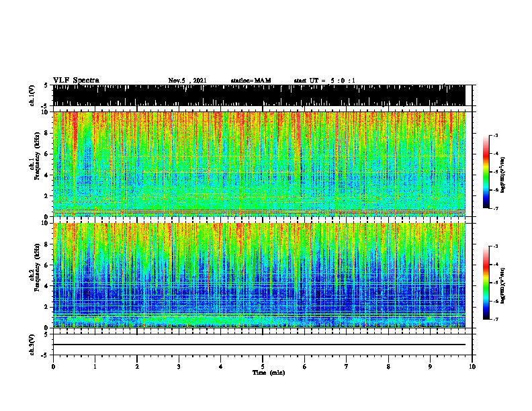
Task: Click the ch.2 color scale log(PSD) unit label
Action: coord(503,285)
